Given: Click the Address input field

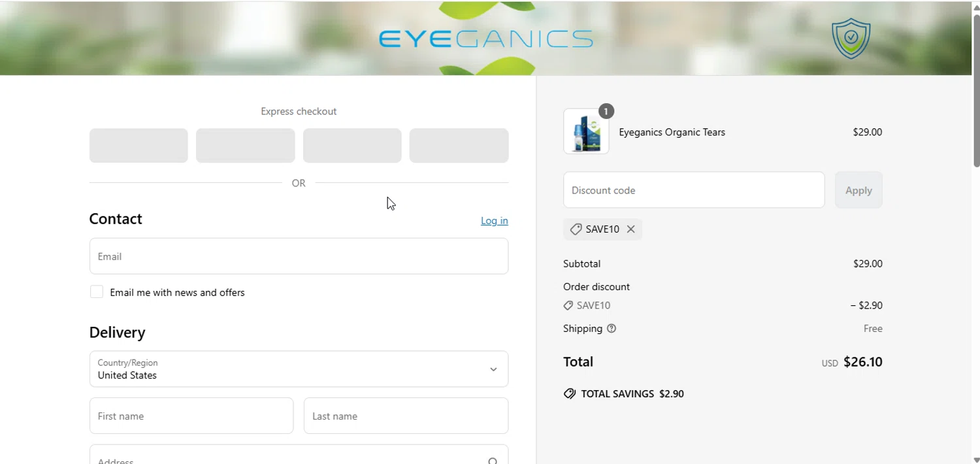Looking at the screenshot, I should click(299, 455).
